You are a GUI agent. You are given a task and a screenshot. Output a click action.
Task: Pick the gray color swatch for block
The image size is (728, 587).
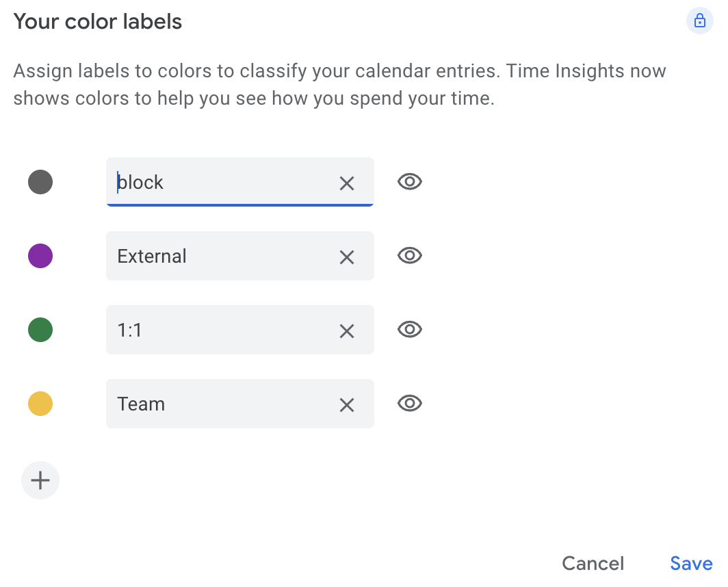[40, 182]
